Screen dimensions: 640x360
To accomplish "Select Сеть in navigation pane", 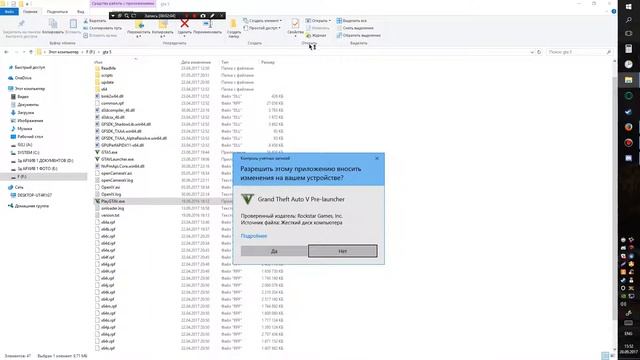I will coord(19,187).
